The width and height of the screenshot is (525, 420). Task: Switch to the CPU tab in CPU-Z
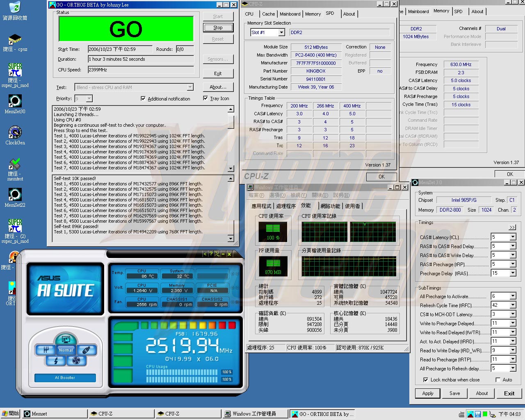pos(249,14)
